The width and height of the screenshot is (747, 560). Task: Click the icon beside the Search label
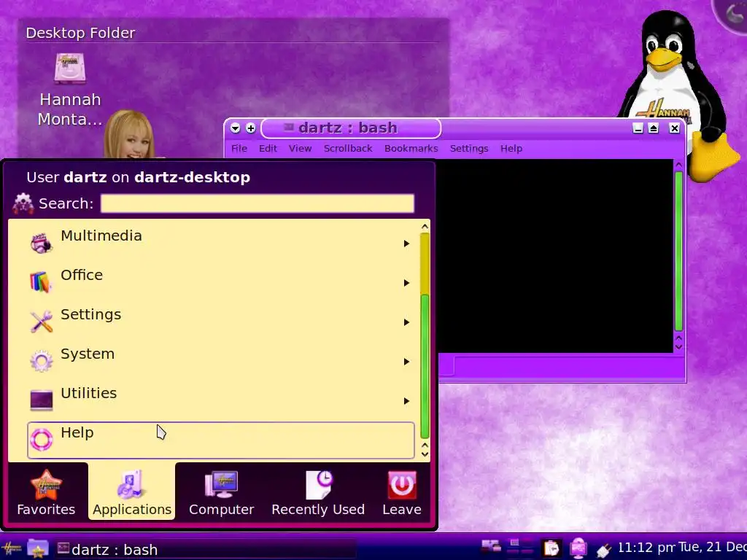pos(23,203)
